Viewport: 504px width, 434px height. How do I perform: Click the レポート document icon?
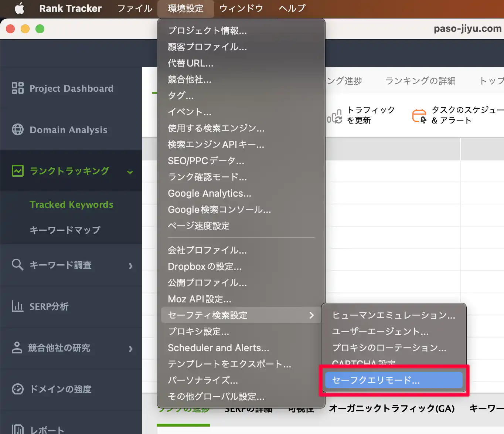click(x=18, y=429)
